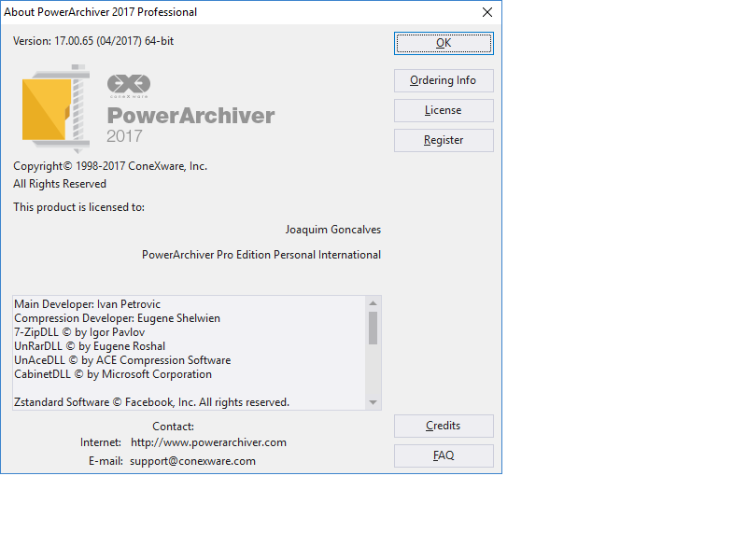
Task: Click the '7-ZipDLL © by Igor Pavlov' line
Action: (79, 332)
